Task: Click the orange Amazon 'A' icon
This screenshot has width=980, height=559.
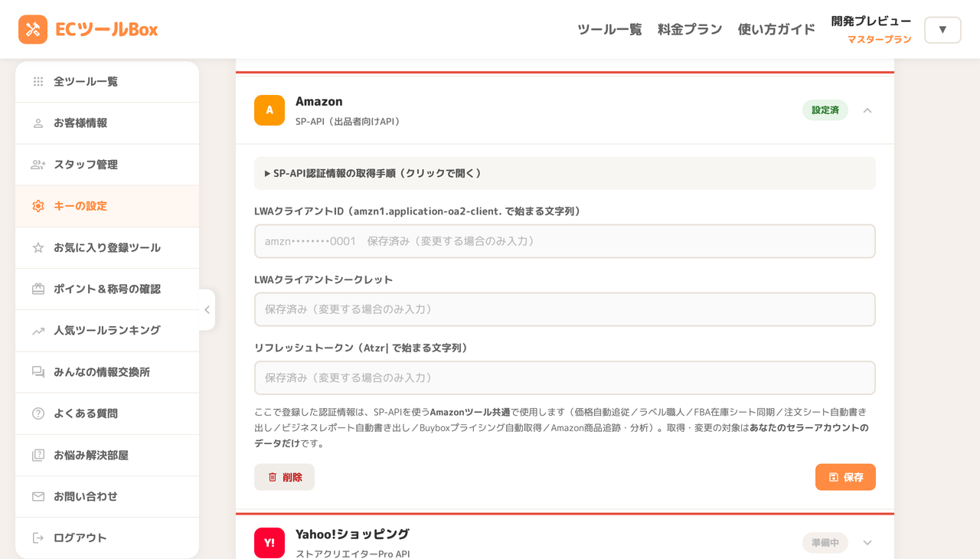Action: click(269, 110)
